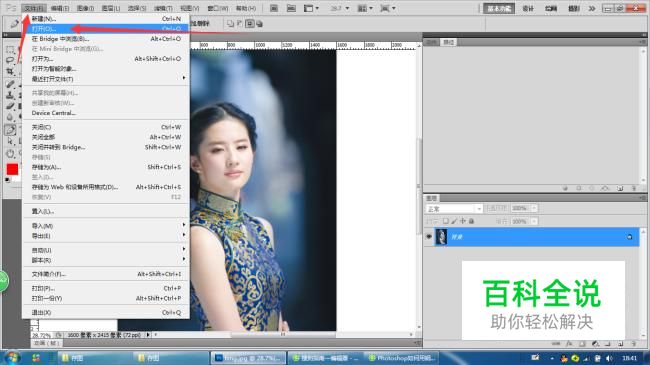
Task: Select the Eraser tool
Action: [x=10, y=106]
